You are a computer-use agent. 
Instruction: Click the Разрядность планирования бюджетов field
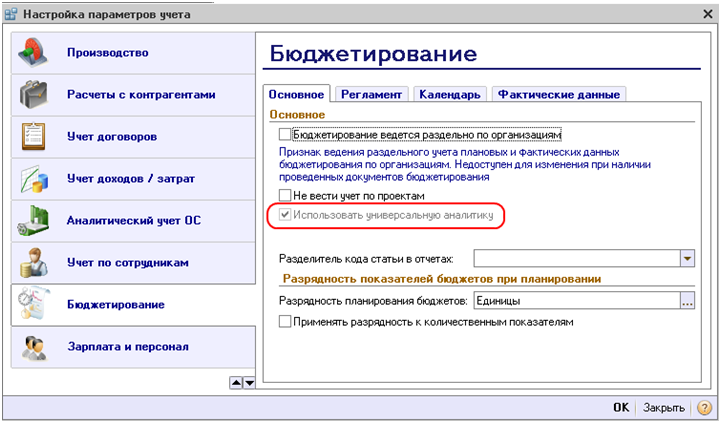(x=574, y=300)
